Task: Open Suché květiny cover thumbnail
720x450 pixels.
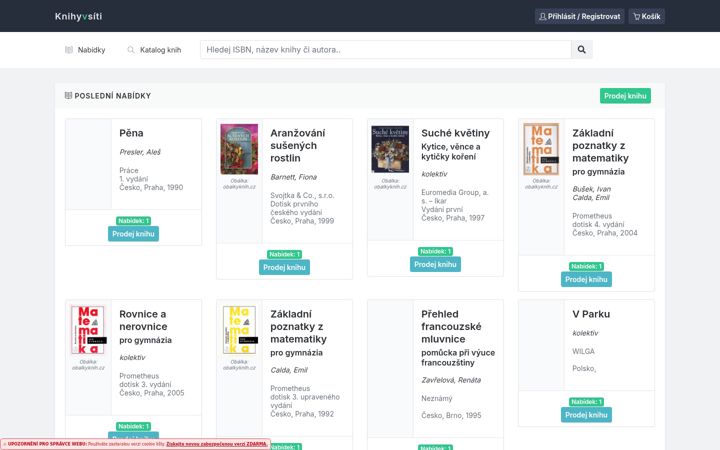Action: pyautogui.click(x=390, y=149)
